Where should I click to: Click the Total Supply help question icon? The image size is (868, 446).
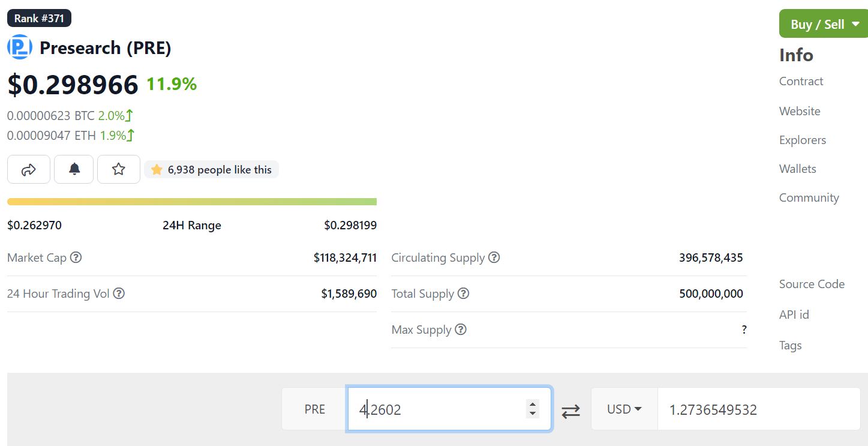tap(463, 294)
